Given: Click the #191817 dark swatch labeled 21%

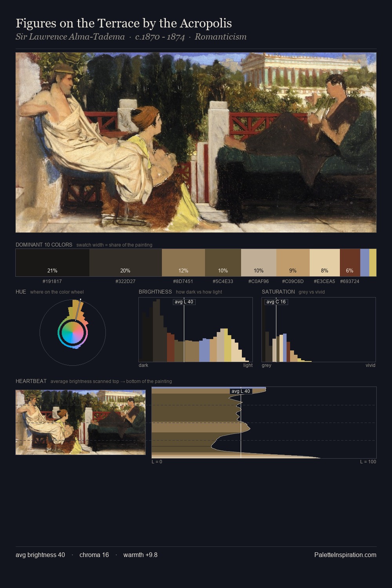Looking at the screenshot, I should pos(53,263).
